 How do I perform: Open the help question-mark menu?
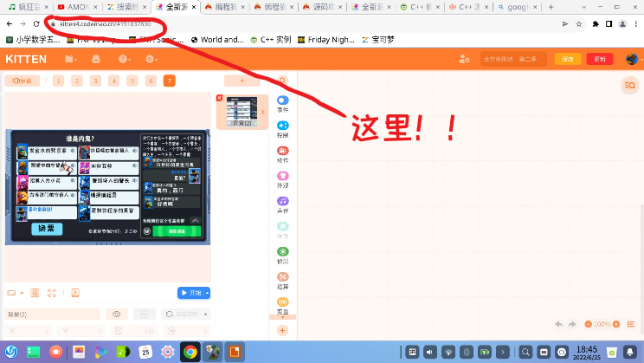tap(124, 59)
